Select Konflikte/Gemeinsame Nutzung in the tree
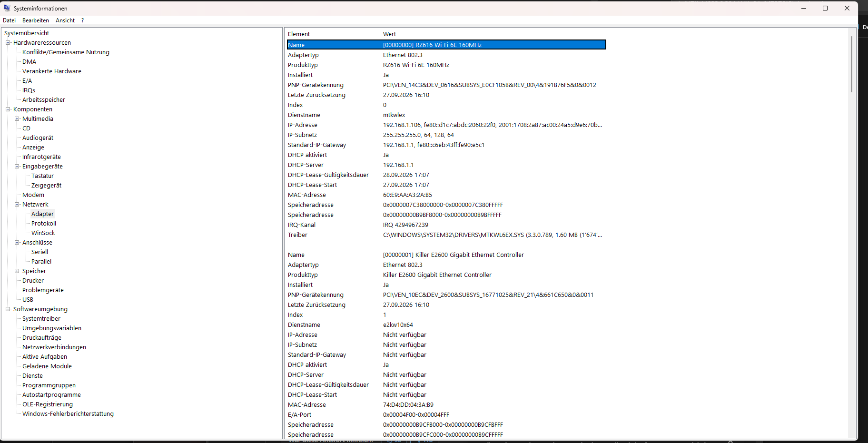This screenshot has height=443, width=868. [66, 52]
